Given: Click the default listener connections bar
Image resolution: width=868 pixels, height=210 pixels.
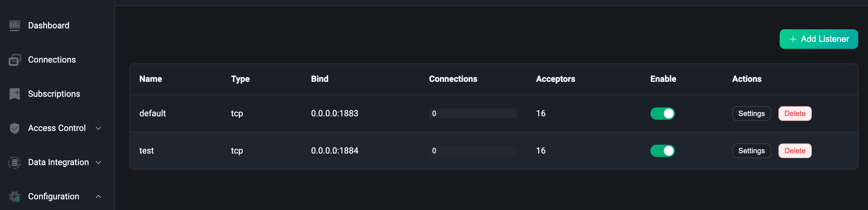Looking at the screenshot, I should click(472, 114).
